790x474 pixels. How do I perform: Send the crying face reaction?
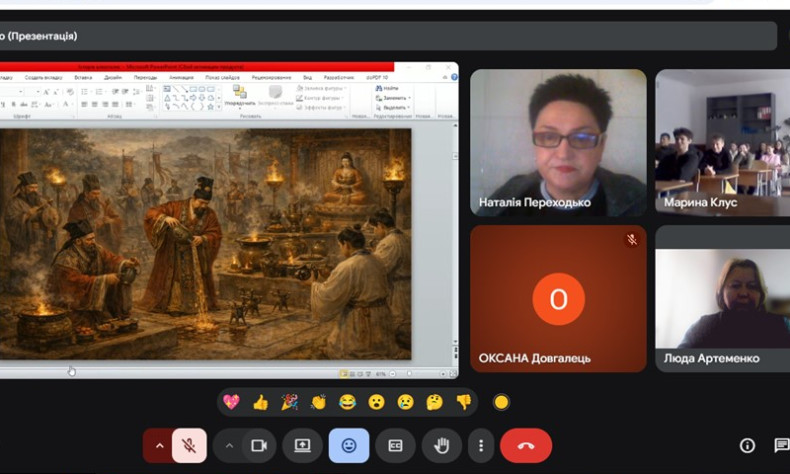(x=405, y=402)
